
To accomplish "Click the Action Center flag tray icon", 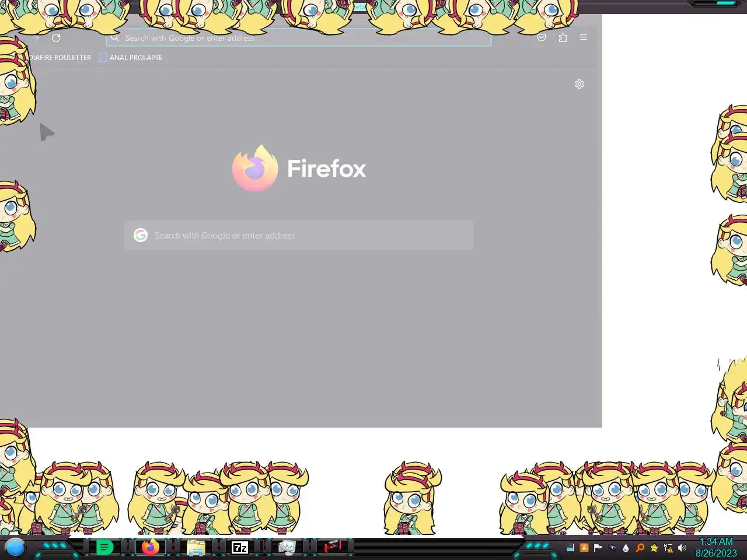I will pyautogui.click(x=598, y=548).
